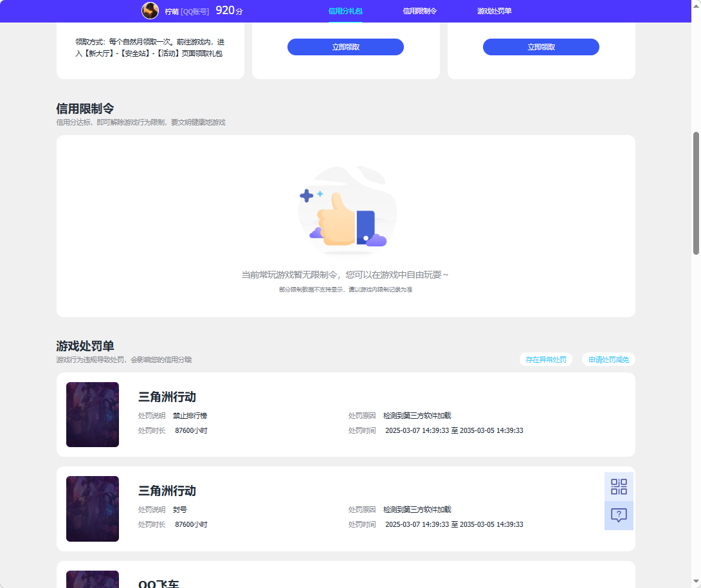This screenshot has width=701, height=588.
Task: Open the 检测到第三方软件加载 reason for the 封号 penalty
Action: click(418, 509)
